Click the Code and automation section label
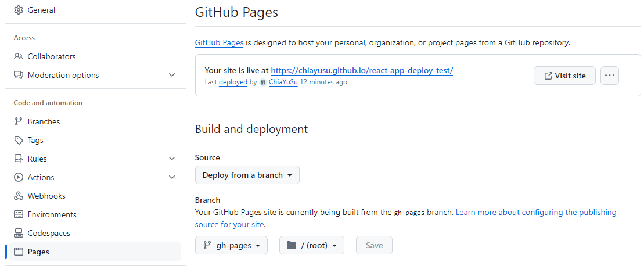This screenshot has width=644, height=269. click(48, 103)
